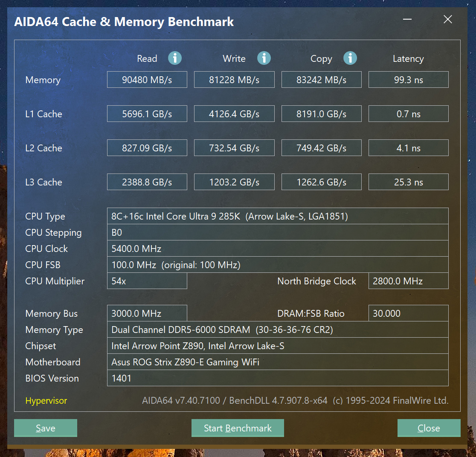476x457 pixels.
Task: Click L3 Cache Latency value 25.3 ns
Action: tap(408, 182)
